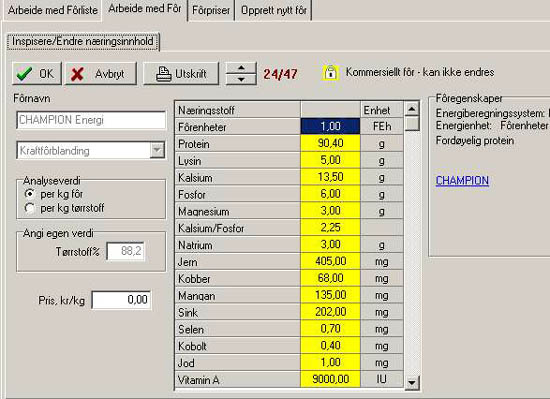The width and height of the screenshot is (550, 399).
Task: Click the Fosfor row label
Action: point(237,194)
